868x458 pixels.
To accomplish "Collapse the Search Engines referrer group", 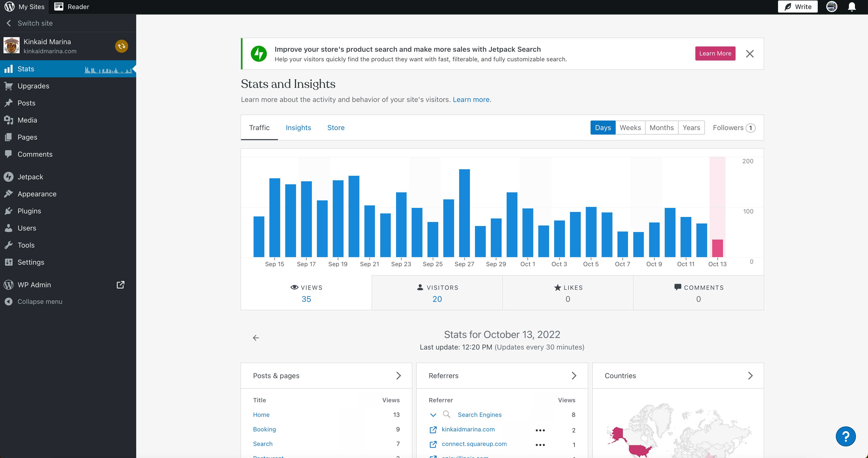I will point(433,415).
